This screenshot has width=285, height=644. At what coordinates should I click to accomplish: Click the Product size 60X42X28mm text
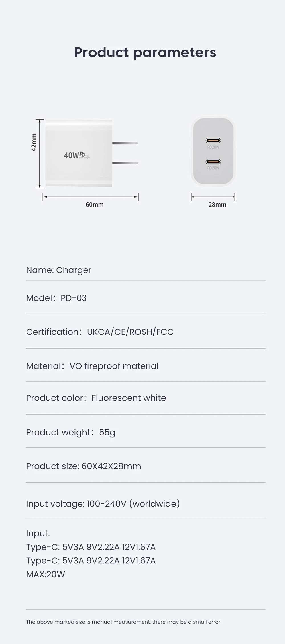pos(84,466)
